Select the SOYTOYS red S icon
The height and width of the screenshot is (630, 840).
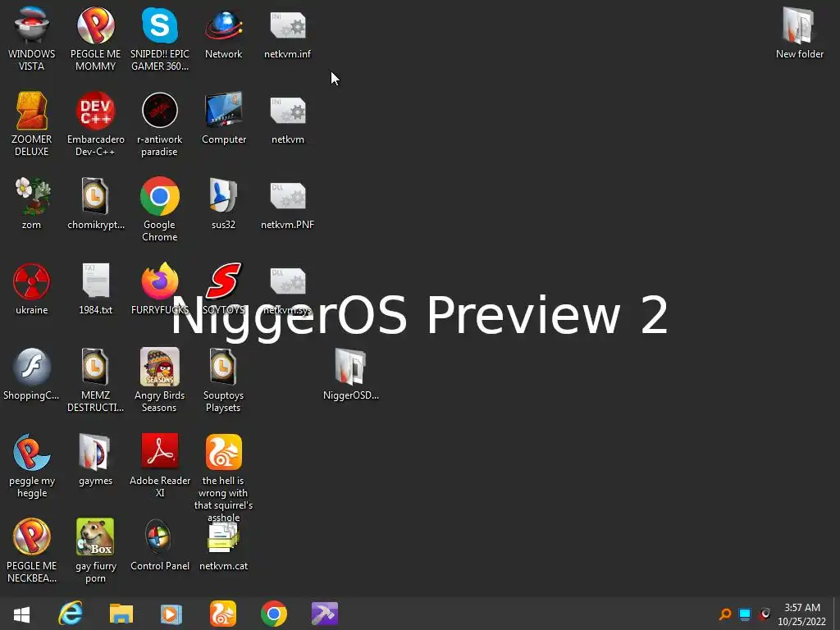point(223,289)
